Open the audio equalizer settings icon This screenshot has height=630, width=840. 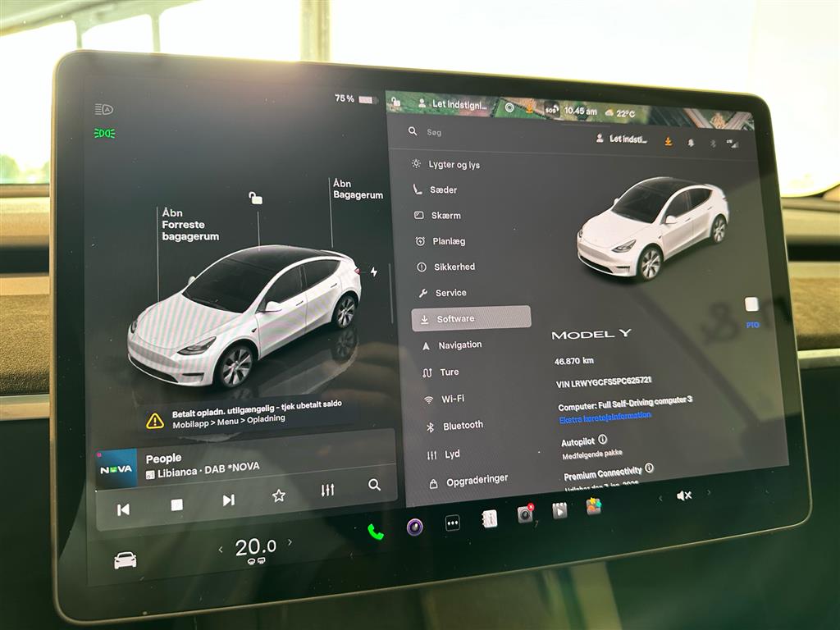[327, 490]
